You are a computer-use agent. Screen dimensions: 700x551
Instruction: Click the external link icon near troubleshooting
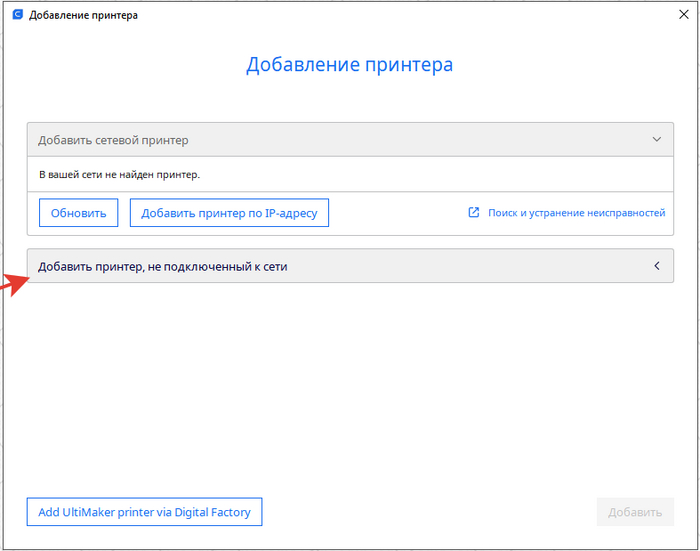coord(474,213)
